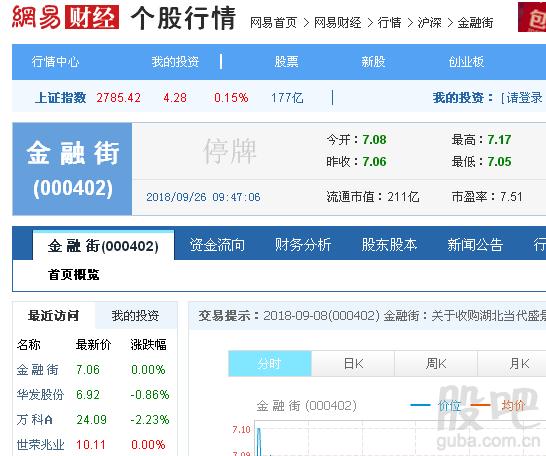The height and width of the screenshot is (456, 546).
Task: Select 最近访问 side panel tab
Action: click(x=53, y=316)
